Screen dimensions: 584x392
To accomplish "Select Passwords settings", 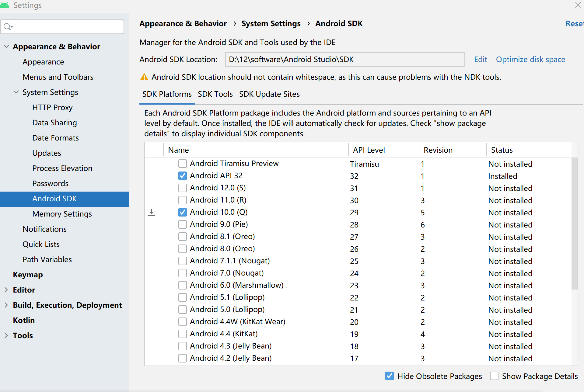I will (50, 183).
